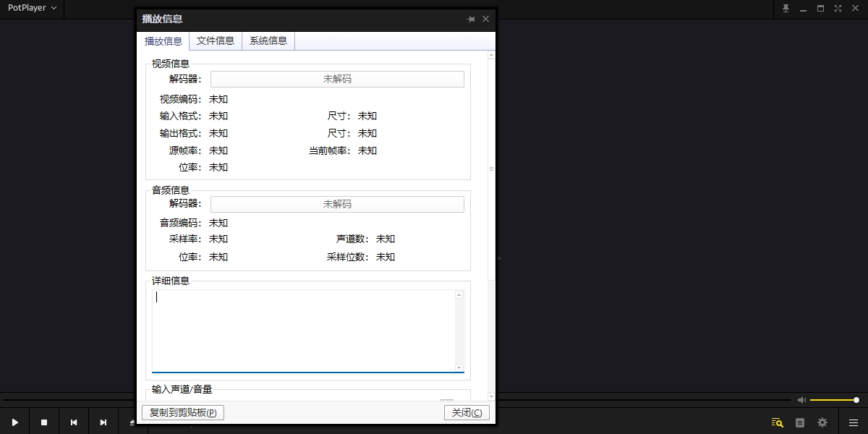Viewport: 868px width, 434px height.
Task: Switch to the 系统信息 tab
Action: (268, 41)
